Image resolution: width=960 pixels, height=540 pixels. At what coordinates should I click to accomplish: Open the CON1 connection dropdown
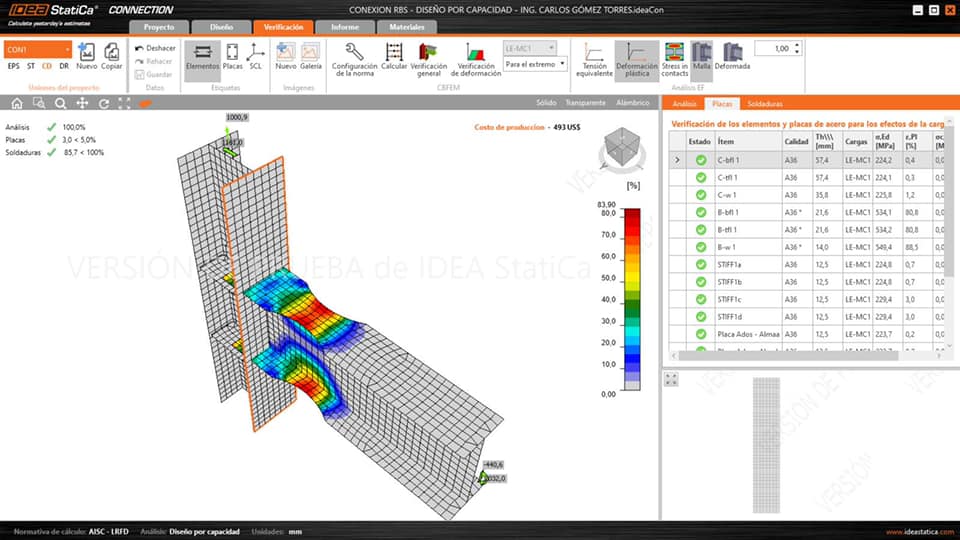[x=38, y=50]
